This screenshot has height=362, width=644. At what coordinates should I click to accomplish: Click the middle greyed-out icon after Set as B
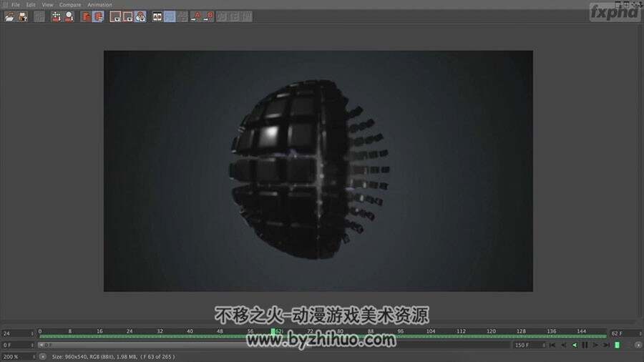(x=235, y=16)
